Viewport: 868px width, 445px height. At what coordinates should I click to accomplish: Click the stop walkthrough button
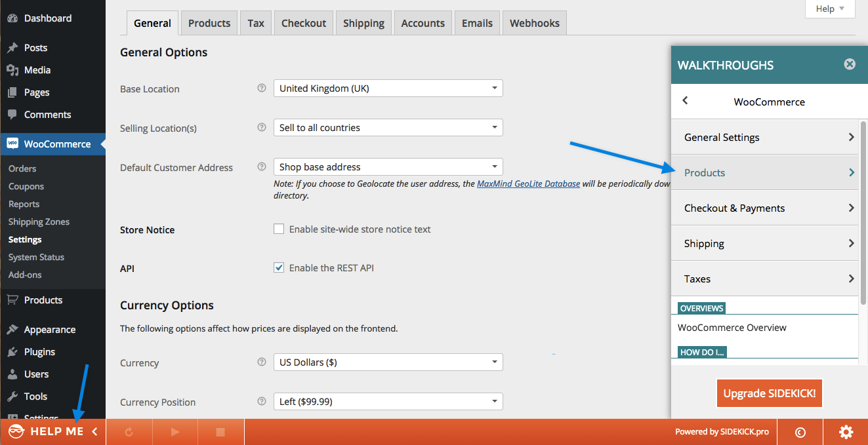[x=221, y=432]
